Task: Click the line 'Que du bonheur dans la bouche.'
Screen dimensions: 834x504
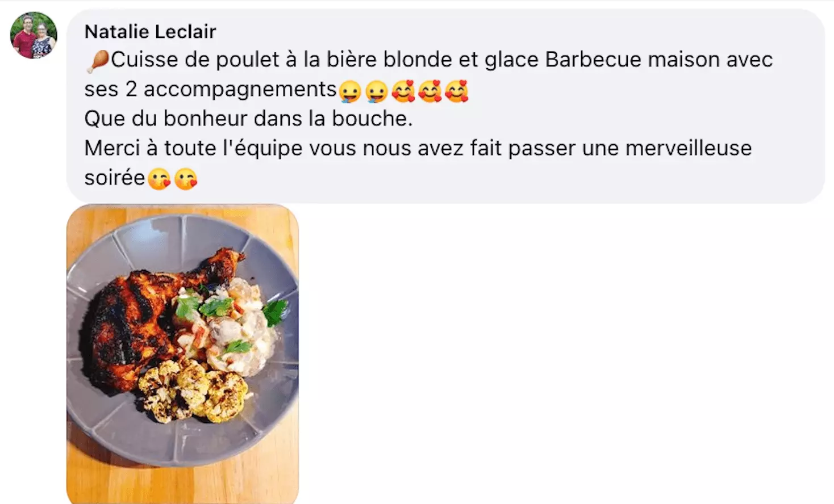Action: point(248,119)
